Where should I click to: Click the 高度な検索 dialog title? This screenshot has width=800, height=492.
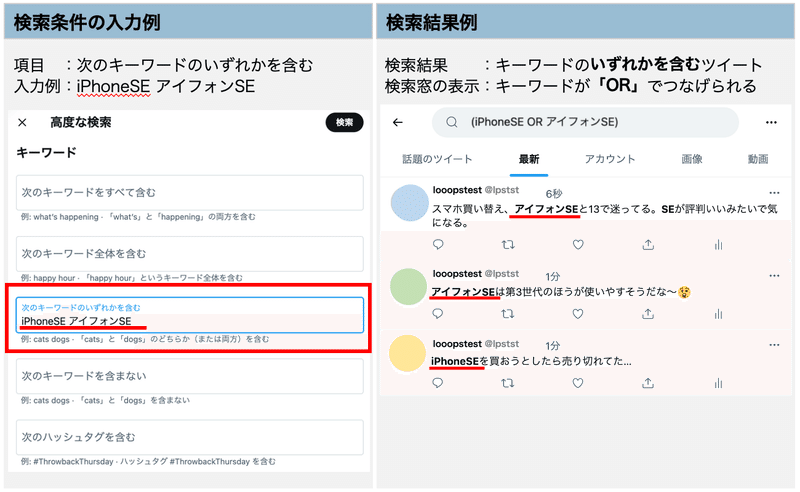click(x=81, y=122)
